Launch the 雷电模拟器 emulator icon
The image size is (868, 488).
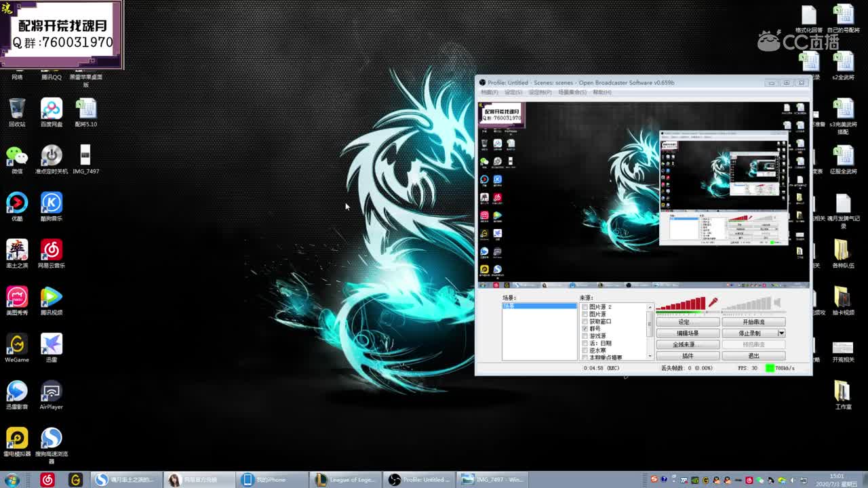tap(17, 442)
